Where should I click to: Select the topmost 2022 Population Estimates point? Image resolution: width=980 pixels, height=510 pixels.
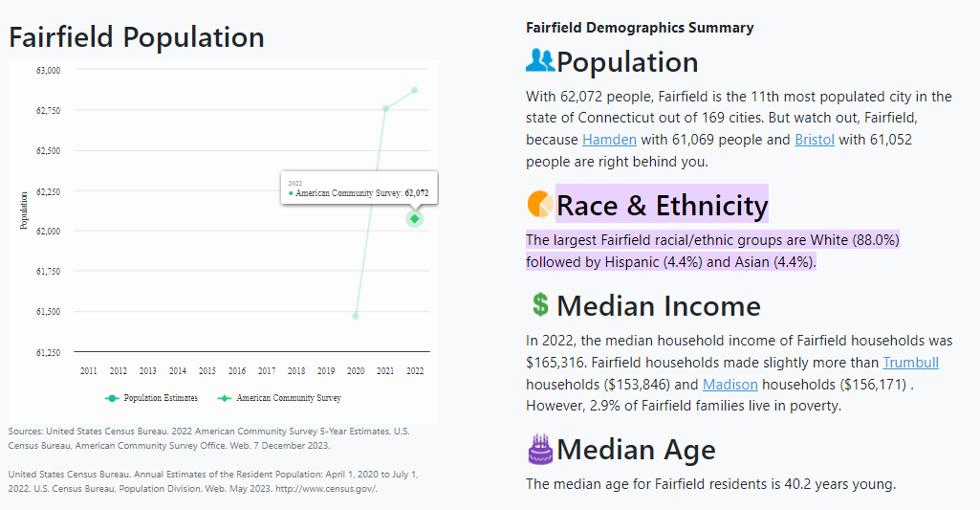(414, 90)
